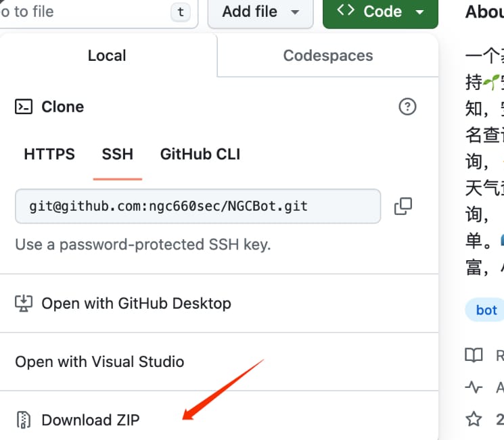The image size is (504, 440).
Task: Select the HTTPS clone option
Action: point(49,154)
